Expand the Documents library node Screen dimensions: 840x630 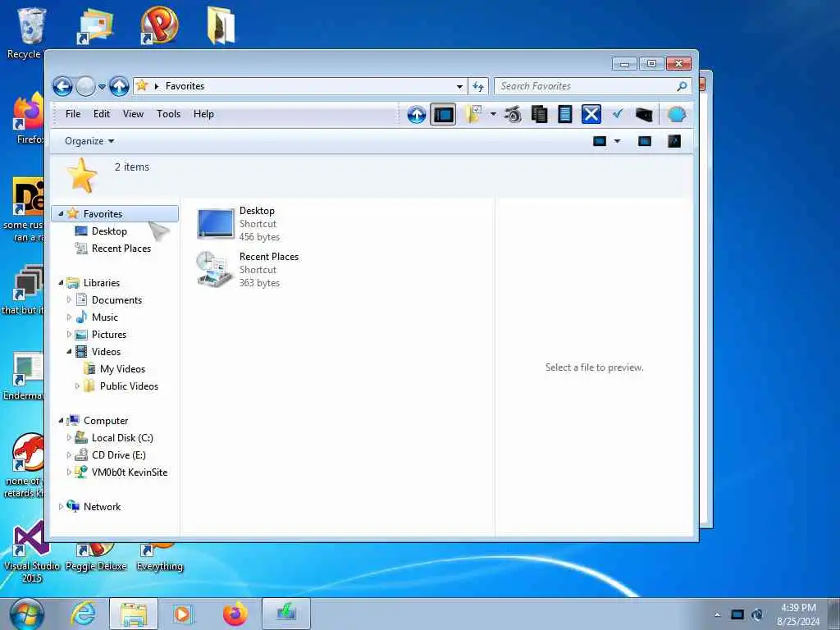tap(69, 300)
